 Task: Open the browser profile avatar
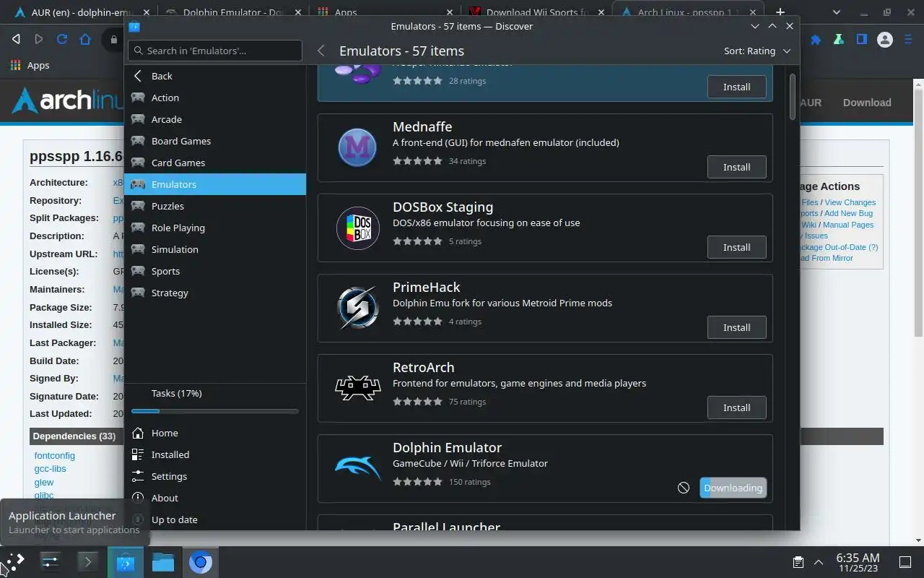(x=885, y=40)
